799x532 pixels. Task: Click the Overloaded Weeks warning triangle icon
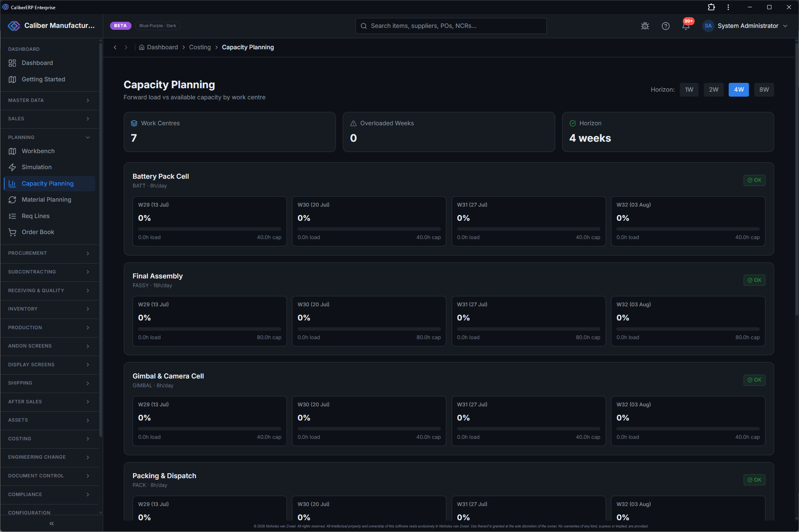point(353,123)
